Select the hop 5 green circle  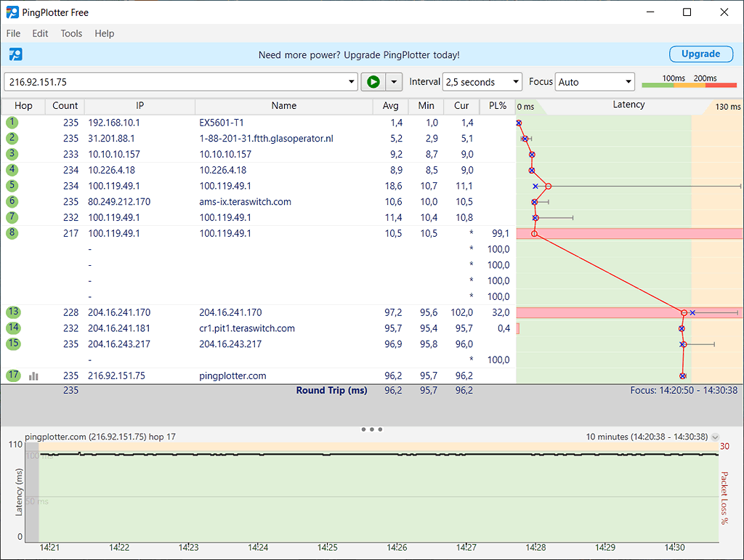pyautogui.click(x=12, y=186)
